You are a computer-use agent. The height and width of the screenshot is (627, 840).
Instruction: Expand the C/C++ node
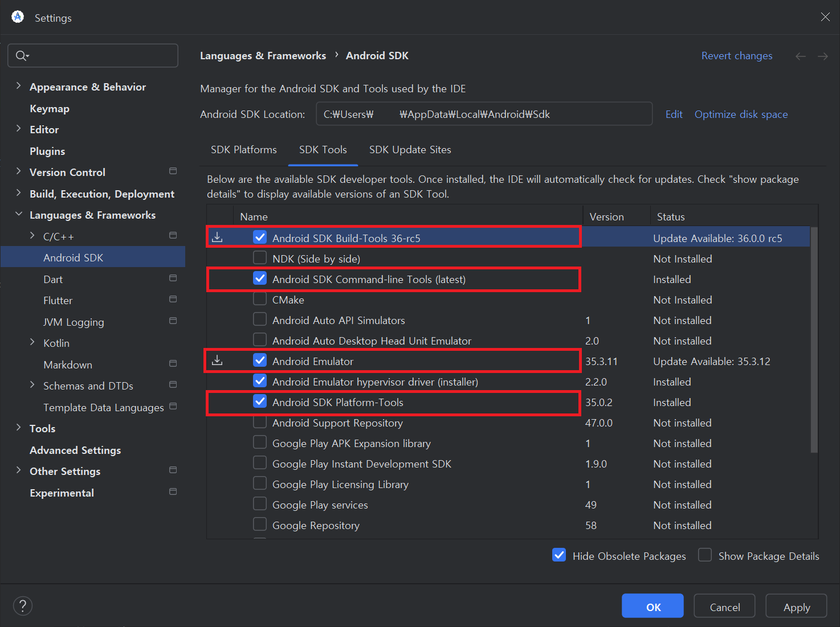tap(32, 236)
